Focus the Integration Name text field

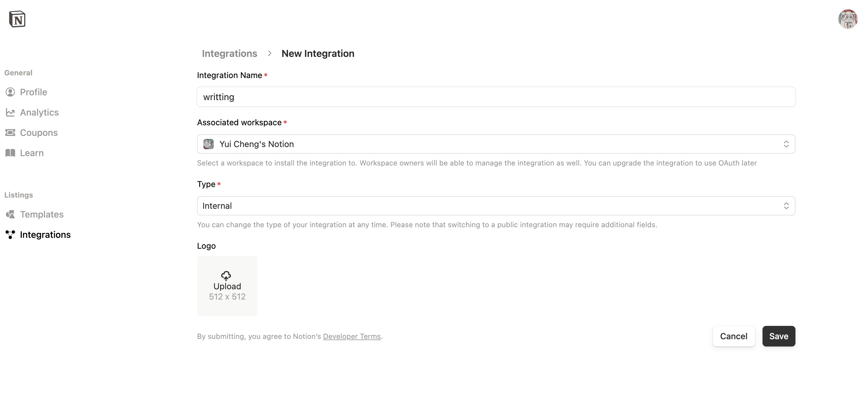496,97
